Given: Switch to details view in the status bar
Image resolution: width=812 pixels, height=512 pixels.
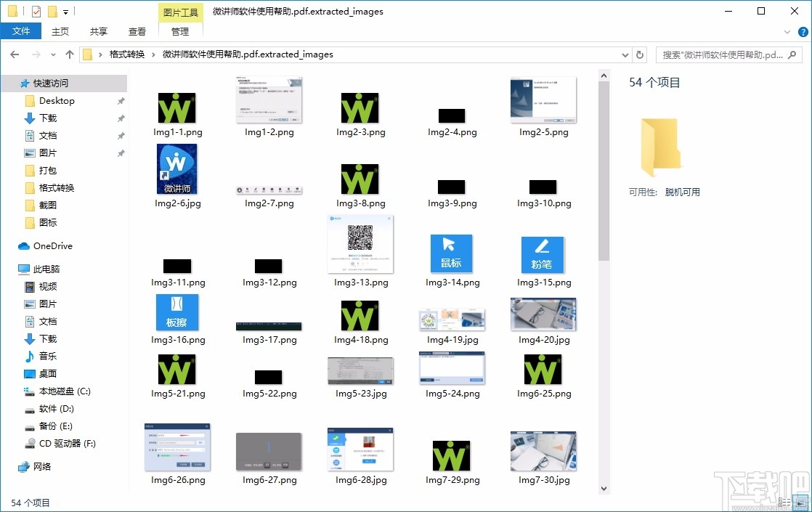Looking at the screenshot, I should pos(784,502).
